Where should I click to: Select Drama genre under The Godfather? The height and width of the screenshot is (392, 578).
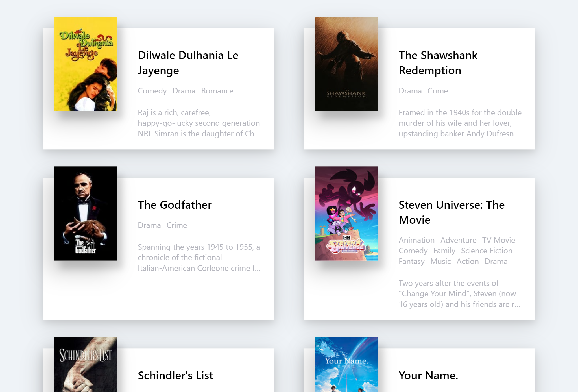(149, 225)
